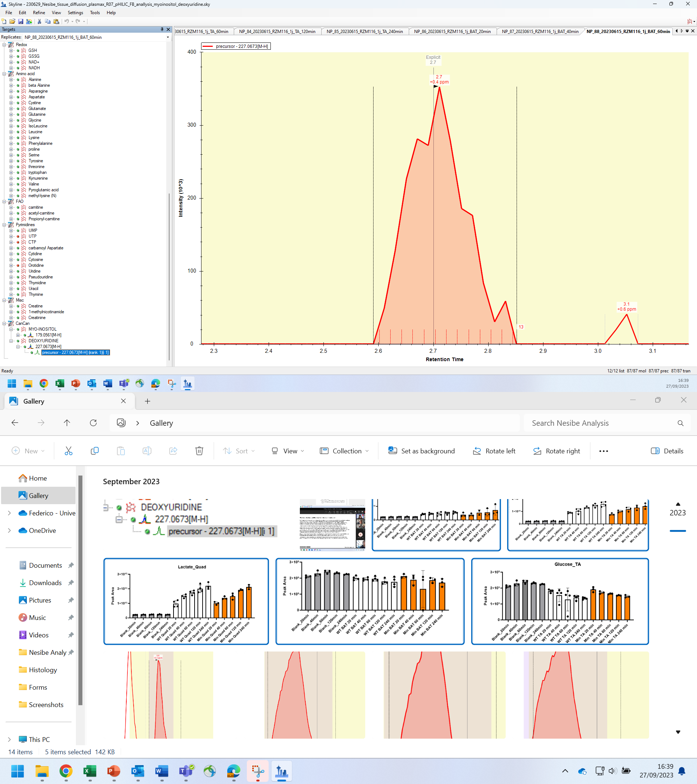Add a new tab in the Gallery window
The image size is (697, 784).
point(147,401)
